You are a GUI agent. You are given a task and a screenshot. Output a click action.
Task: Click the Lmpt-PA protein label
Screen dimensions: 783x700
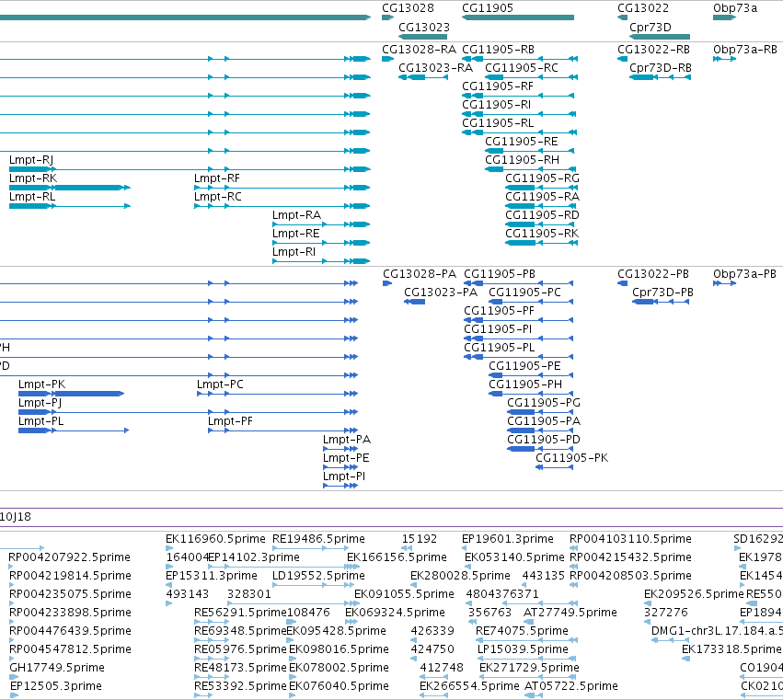(x=347, y=440)
